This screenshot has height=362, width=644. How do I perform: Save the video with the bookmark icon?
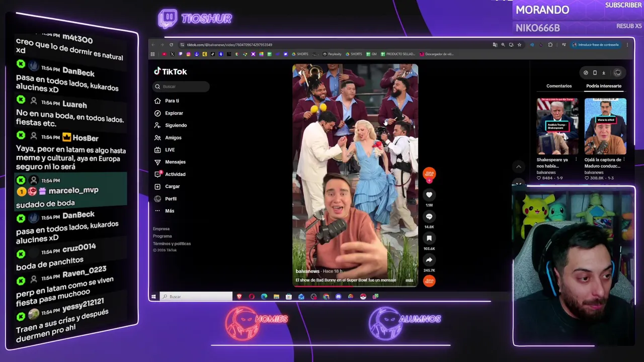pos(429,238)
